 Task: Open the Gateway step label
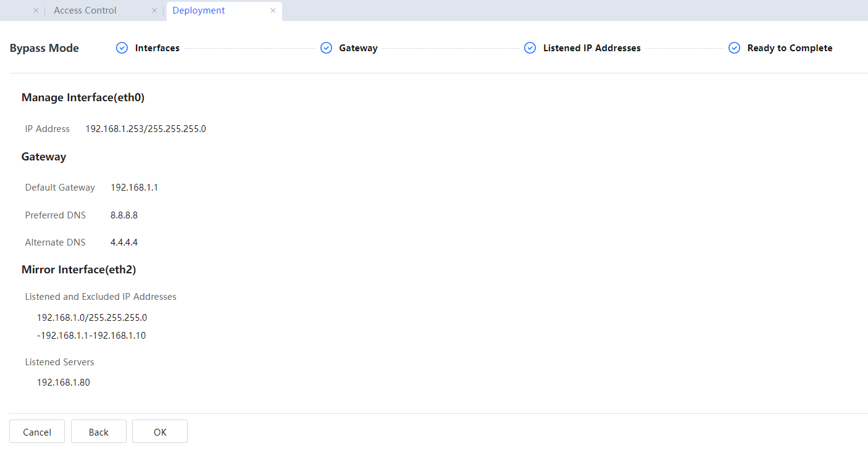pos(358,48)
